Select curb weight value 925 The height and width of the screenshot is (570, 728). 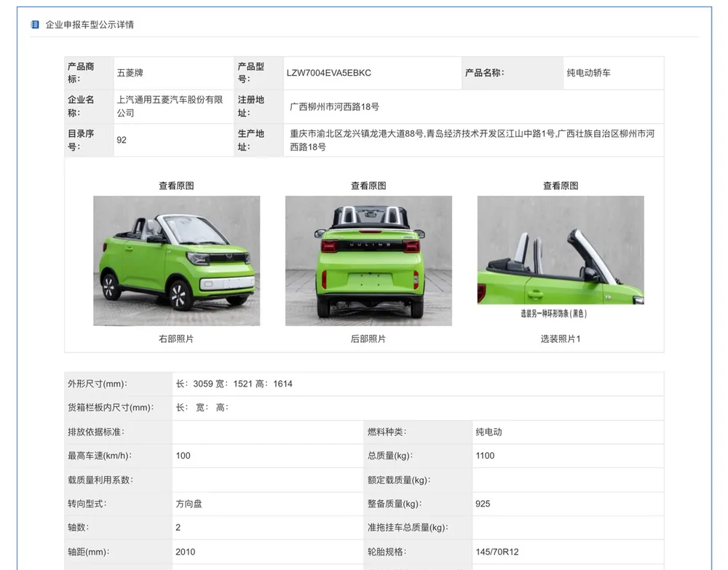point(483,504)
